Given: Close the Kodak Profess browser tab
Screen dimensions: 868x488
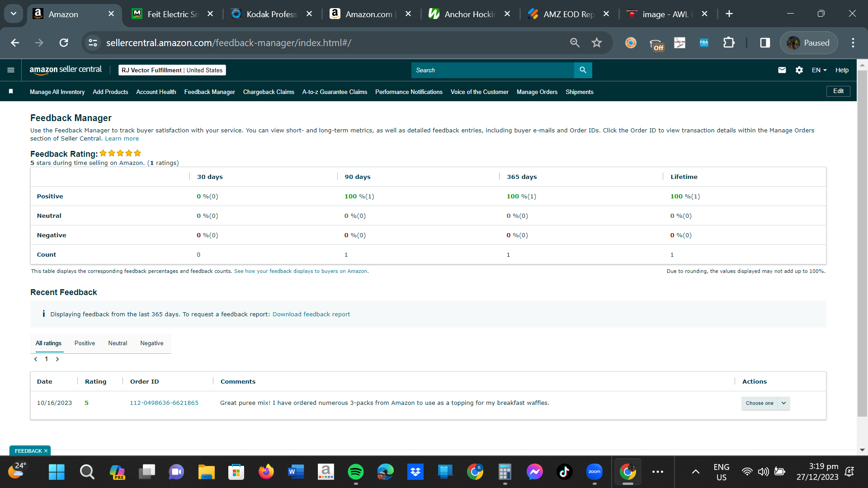Looking at the screenshot, I should point(309,14).
